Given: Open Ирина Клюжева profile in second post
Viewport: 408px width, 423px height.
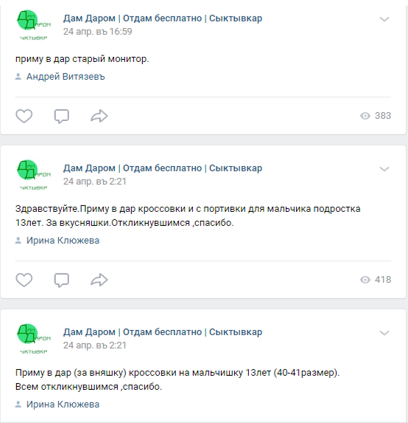Looking at the screenshot, I should pos(63,240).
